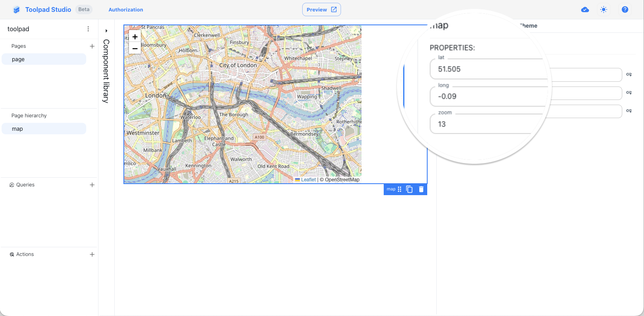Duplicate the map component with copy icon

(x=409, y=190)
